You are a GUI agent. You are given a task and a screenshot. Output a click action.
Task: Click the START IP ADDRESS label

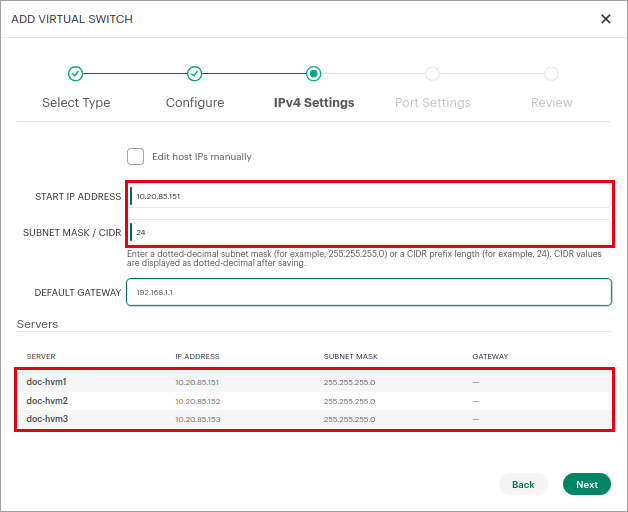(x=78, y=197)
